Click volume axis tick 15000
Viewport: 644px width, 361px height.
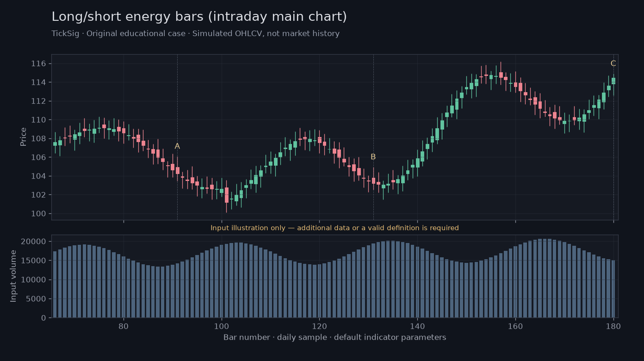pos(34,261)
